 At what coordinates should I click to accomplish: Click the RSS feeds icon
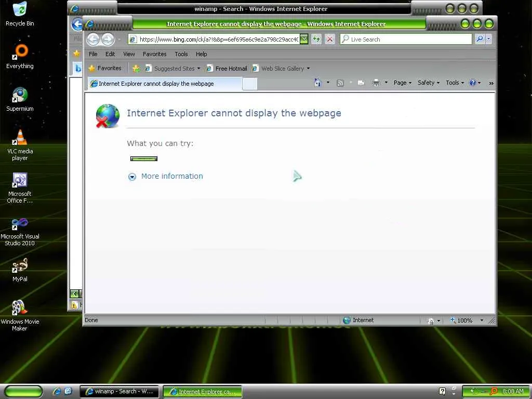click(x=340, y=83)
